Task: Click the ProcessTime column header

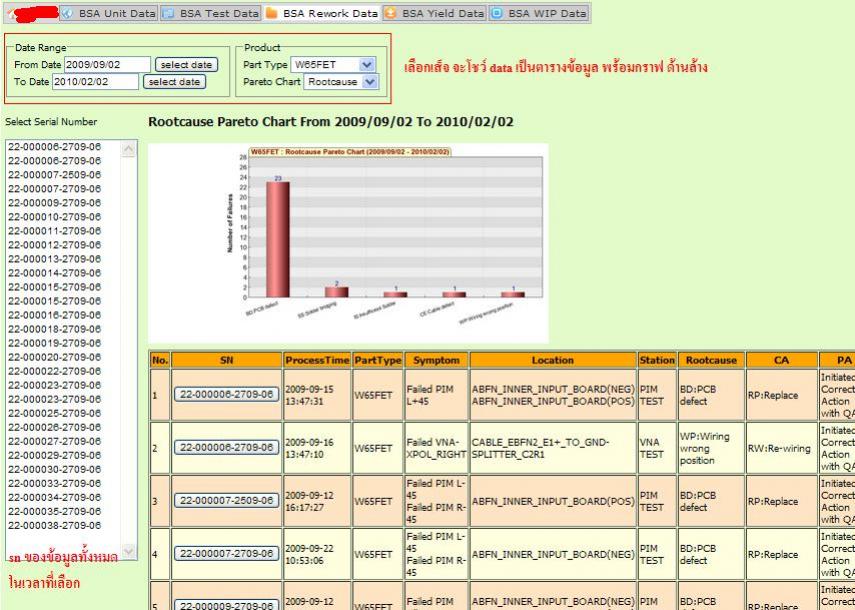Action: click(x=317, y=360)
